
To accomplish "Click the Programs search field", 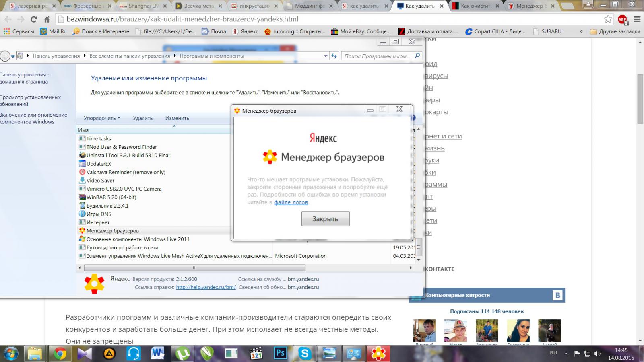I will click(x=381, y=56).
